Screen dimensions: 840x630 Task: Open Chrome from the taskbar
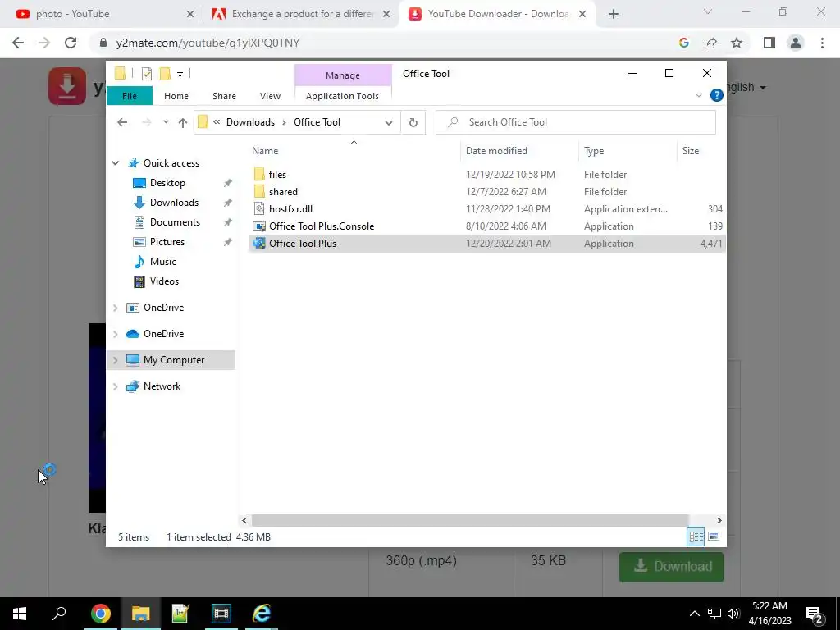(101, 614)
